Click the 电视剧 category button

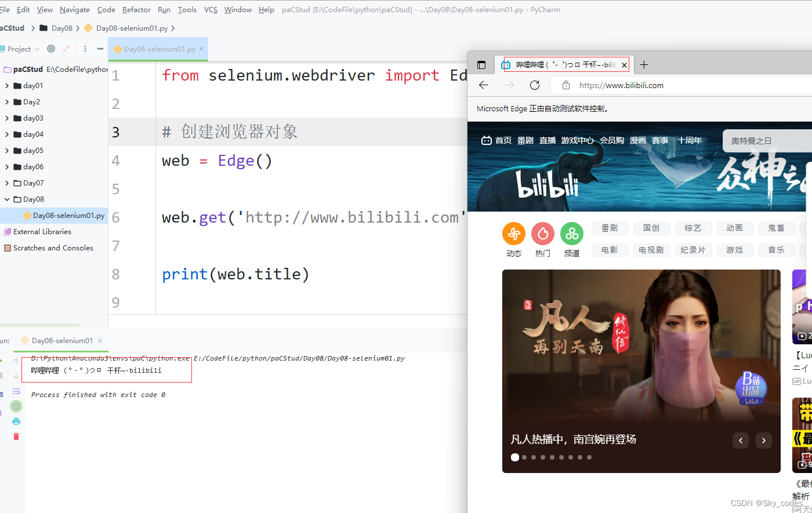(651, 250)
